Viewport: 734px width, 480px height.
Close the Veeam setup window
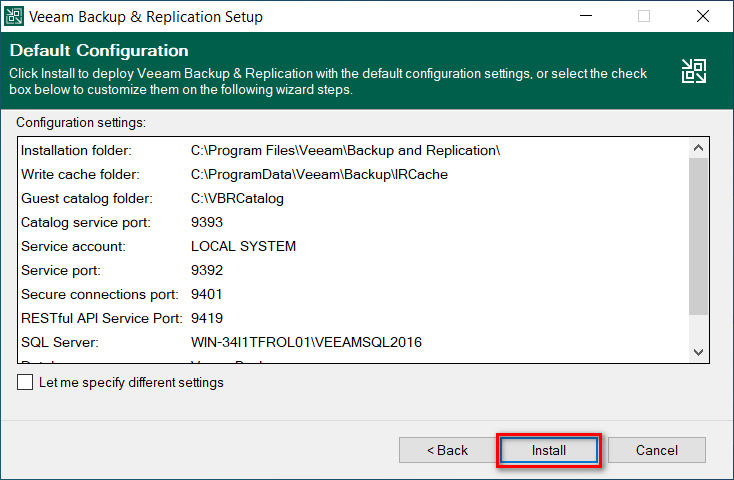click(x=703, y=16)
